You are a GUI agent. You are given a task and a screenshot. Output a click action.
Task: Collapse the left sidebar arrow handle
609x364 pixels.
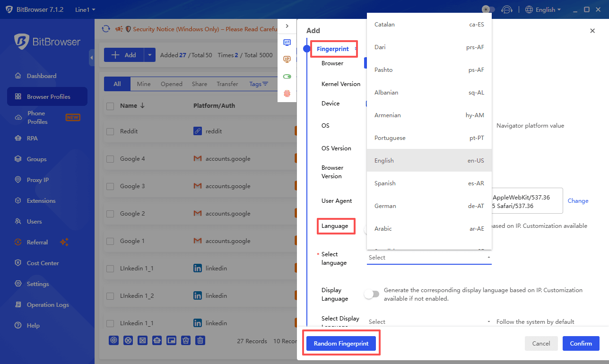(91, 58)
